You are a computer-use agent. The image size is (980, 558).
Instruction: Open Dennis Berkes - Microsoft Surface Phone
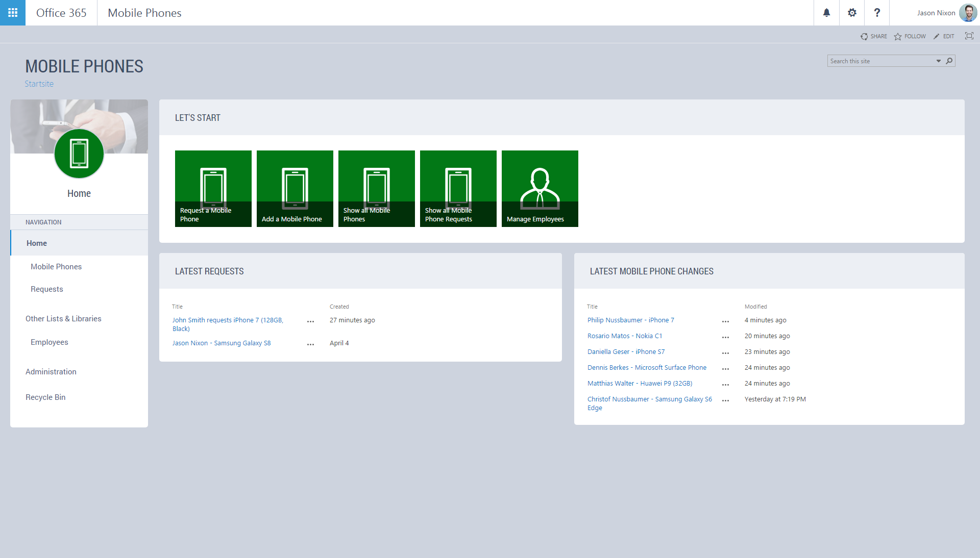point(647,368)
